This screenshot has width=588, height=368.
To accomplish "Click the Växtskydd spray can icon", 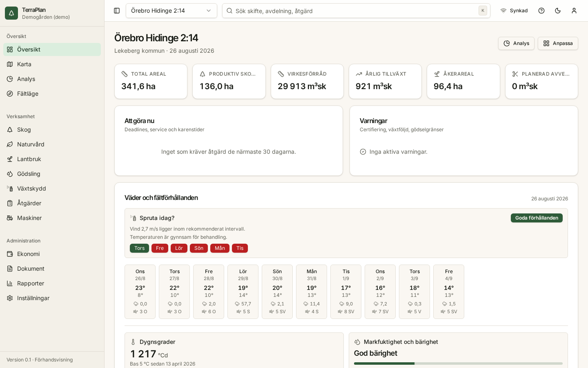I will click(10, 188).
